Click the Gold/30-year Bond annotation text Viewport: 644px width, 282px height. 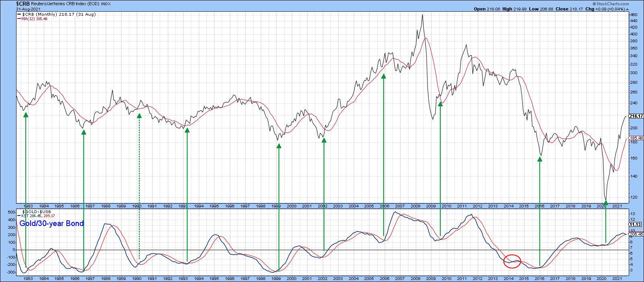coord(52,224)
